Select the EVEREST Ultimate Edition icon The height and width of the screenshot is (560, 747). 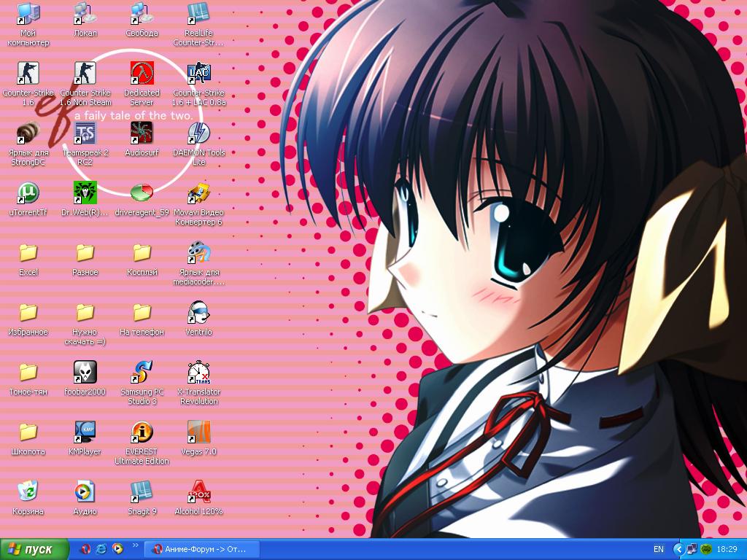(142, 432)
